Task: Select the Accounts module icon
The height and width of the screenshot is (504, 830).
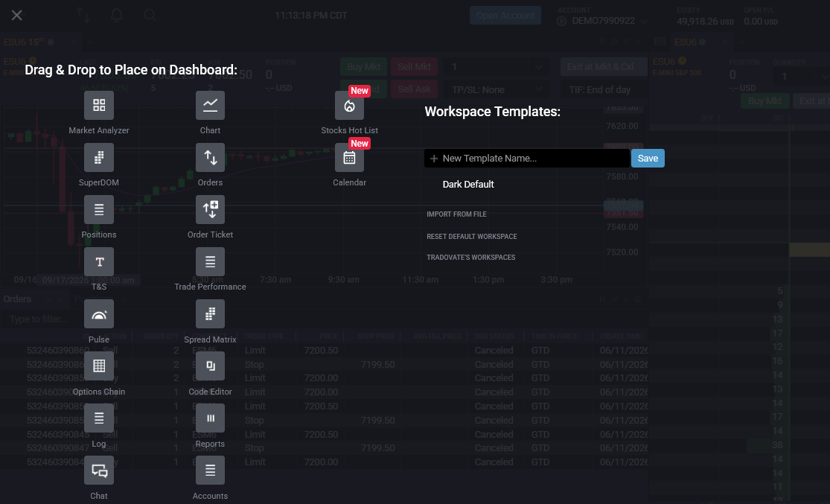Action: [210, 470]
